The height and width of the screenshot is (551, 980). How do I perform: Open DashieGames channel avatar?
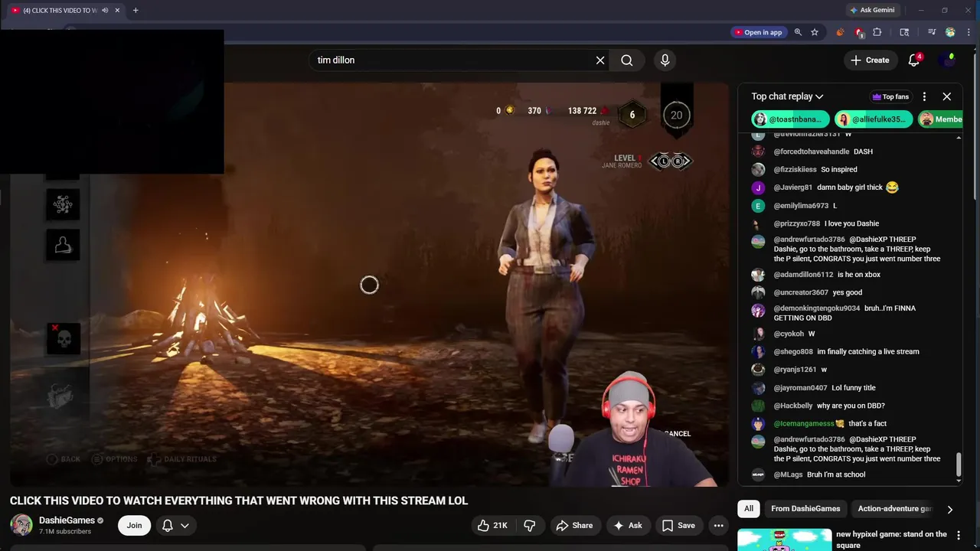pyautogui.click(x=21, y=525)
